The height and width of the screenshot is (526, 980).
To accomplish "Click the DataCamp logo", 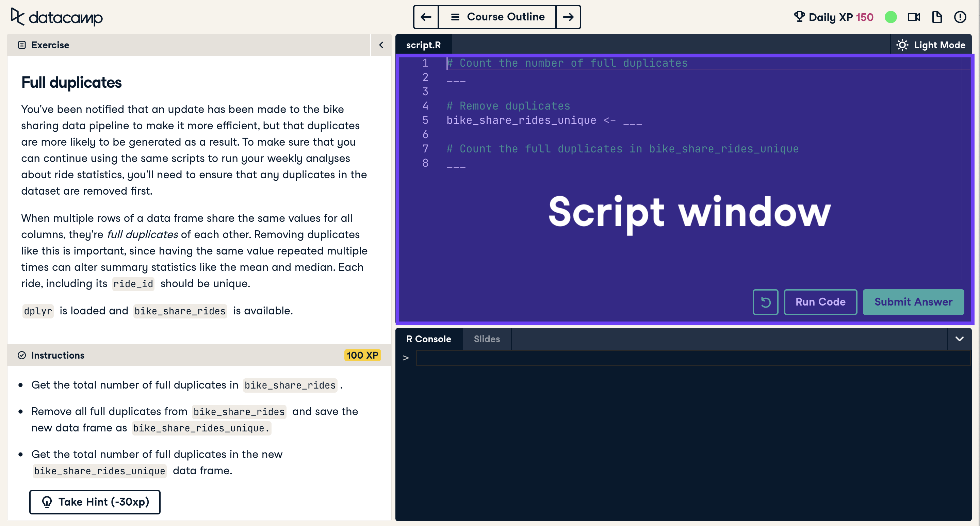I will (56, 17).
